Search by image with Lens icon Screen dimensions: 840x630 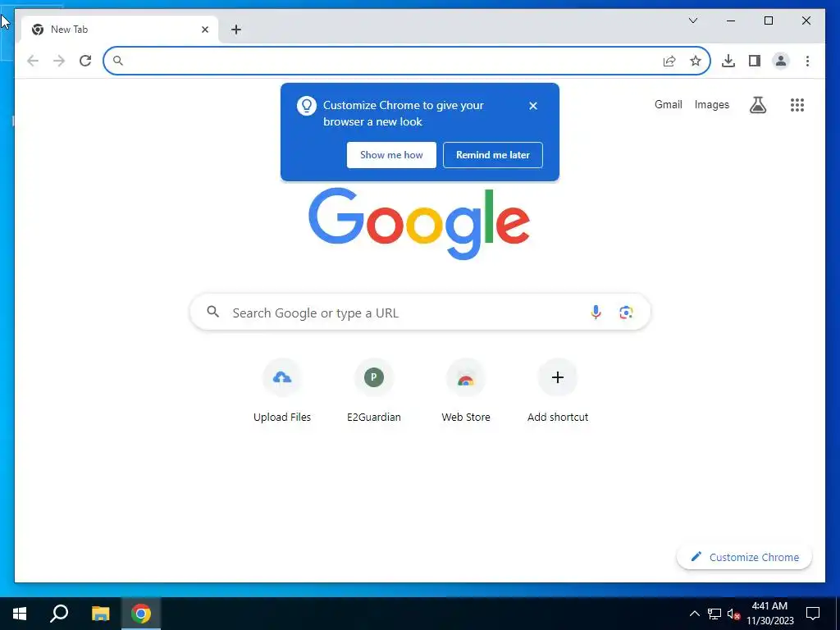[626, 312]
